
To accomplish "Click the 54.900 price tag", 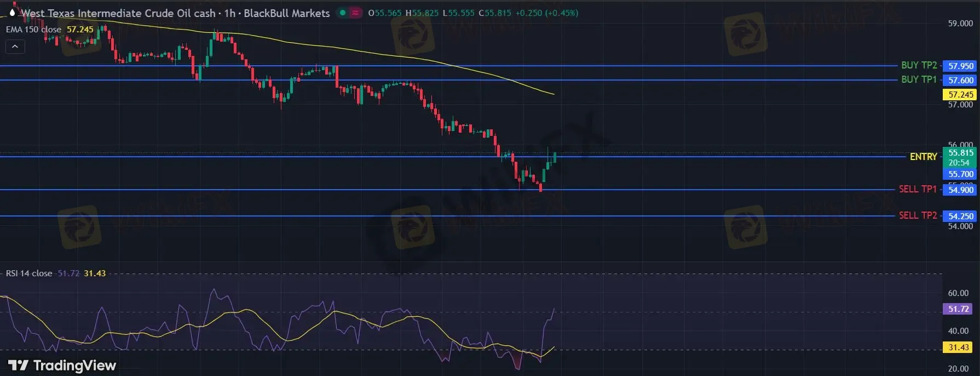I will [x=960, y=190].
